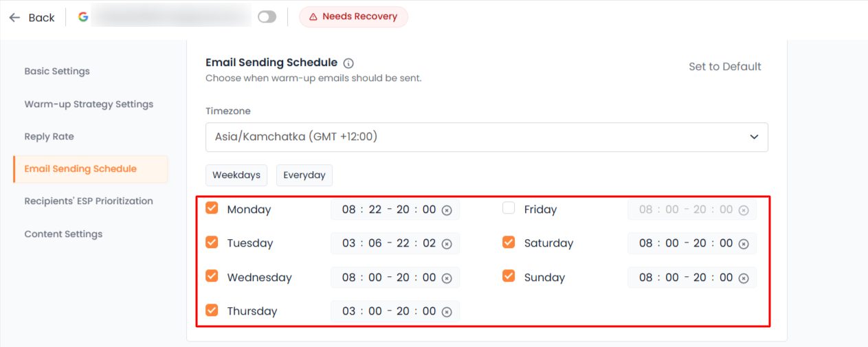Clear Tuesday's time range with its X icon

pyautogui.click(x=447, y=244)
